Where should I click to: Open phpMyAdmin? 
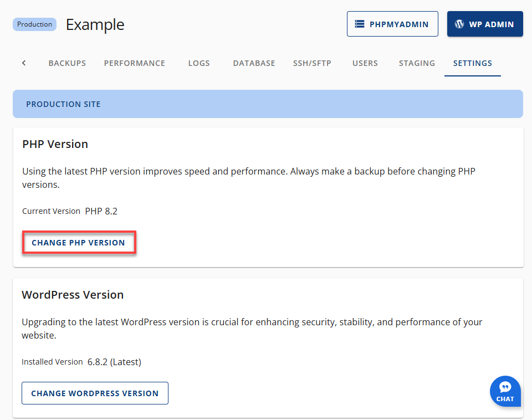(x=392, y=24)
